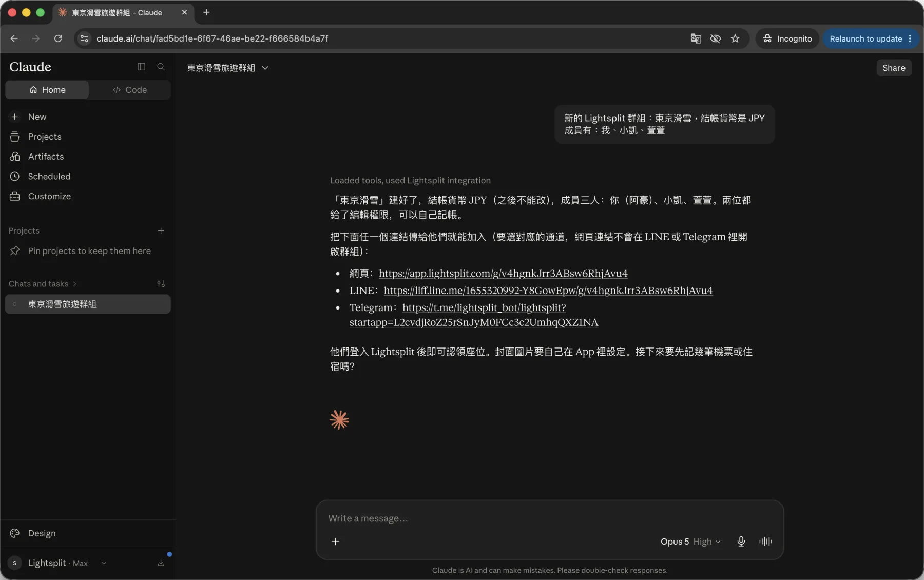Image resolution: width=924 pixels, height=580 pixels.
Task: Switch to the Home tab
Action: coord(47,90)
